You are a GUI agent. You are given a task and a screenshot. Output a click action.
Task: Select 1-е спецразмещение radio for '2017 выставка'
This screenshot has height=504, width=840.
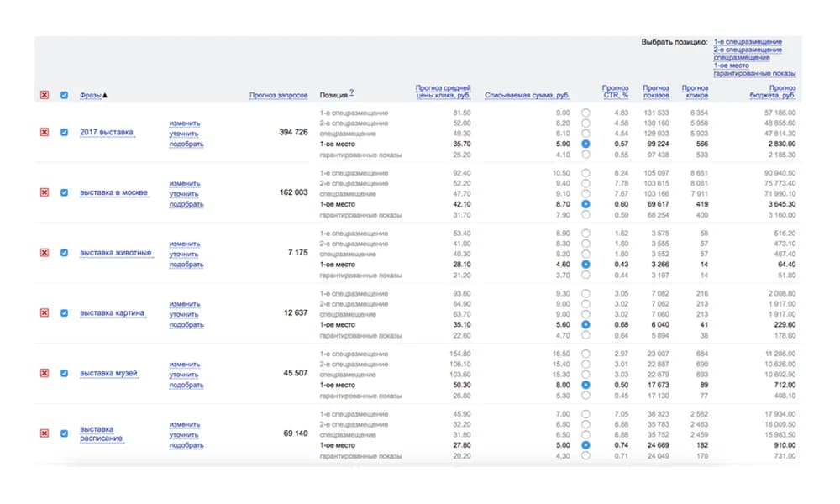586,113
